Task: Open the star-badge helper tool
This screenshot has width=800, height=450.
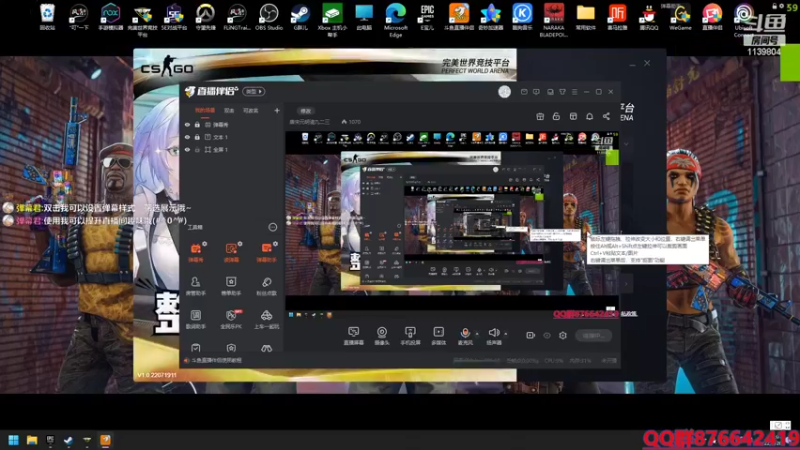Action: click(231, 286)
